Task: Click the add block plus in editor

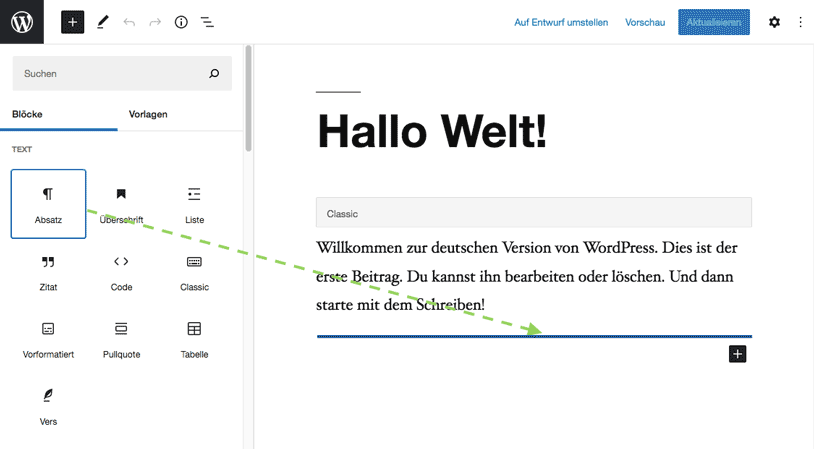Action: pos(737,354)
